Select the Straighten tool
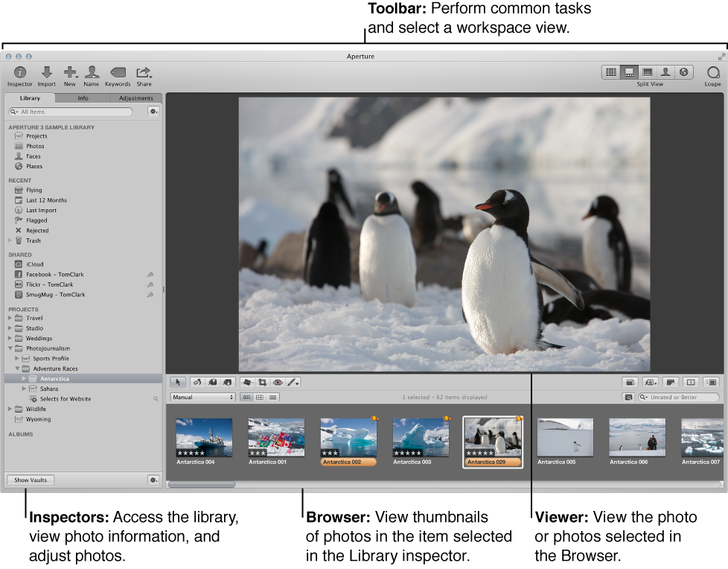This screenshot has height=569, width=728. (247, 382)
